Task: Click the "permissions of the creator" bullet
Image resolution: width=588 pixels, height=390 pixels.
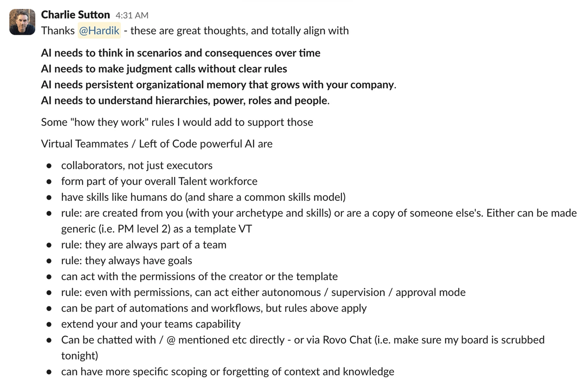Action: tap(199, 277)
